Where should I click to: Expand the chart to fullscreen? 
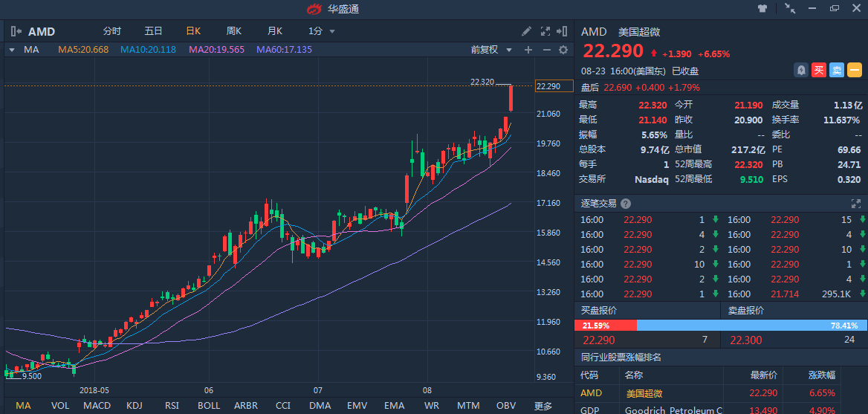[x=545, y=31]
